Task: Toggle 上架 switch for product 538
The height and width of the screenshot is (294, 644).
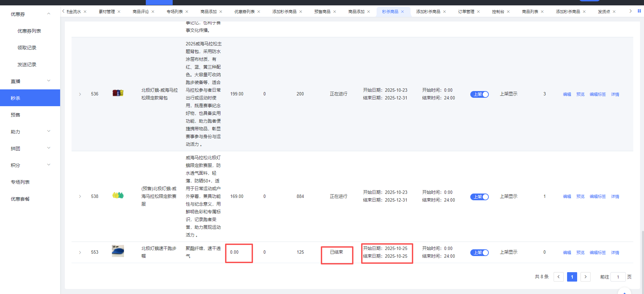Action: tap(479, 197)
